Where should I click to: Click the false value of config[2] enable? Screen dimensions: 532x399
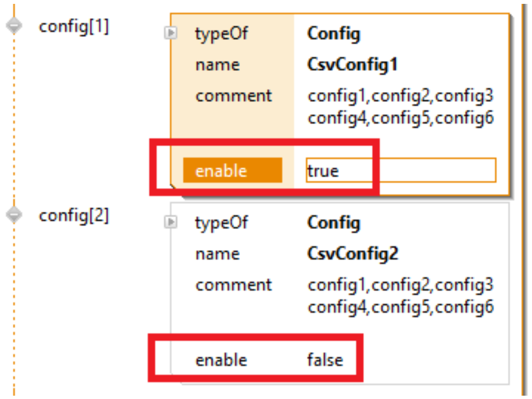tap(325, 360)
